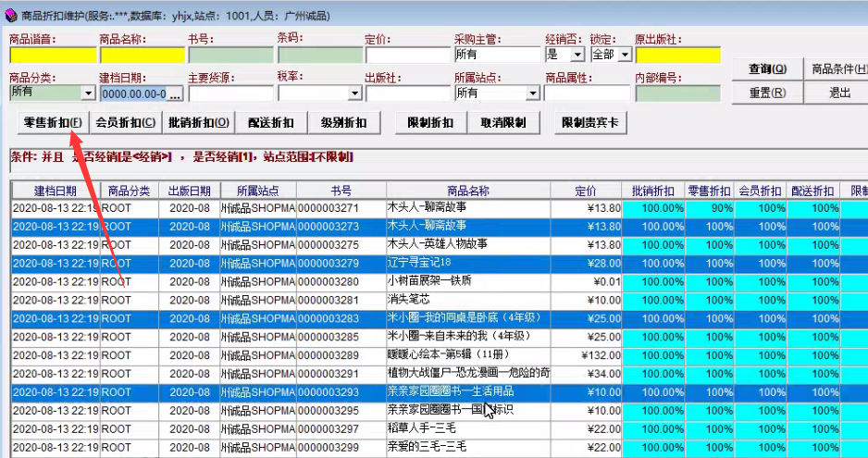Select the 米小圈-来自未来的我 row
The image size is (868, 458).
pyautogui.click(x=438, y=337)
